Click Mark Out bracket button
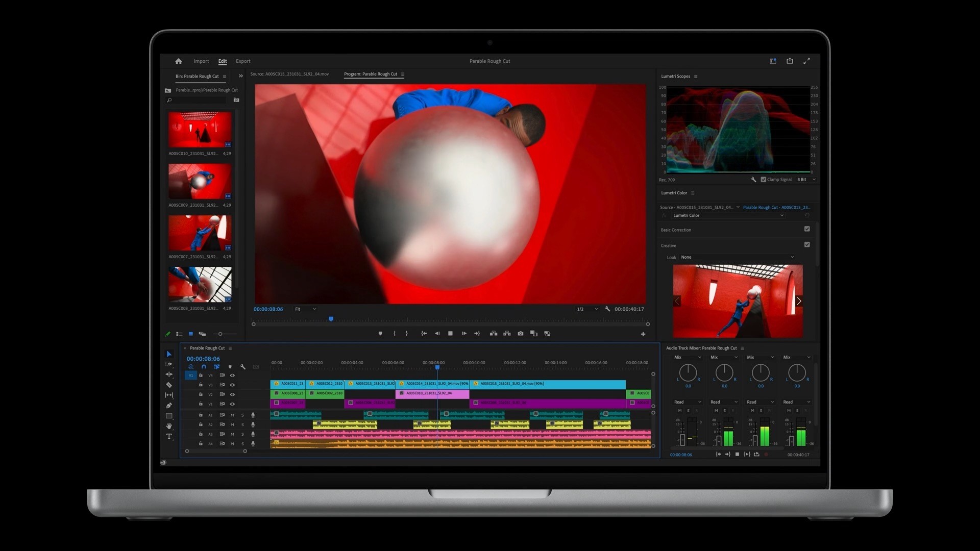The width and height of the screenshot is (980, 551). (407, 334)
